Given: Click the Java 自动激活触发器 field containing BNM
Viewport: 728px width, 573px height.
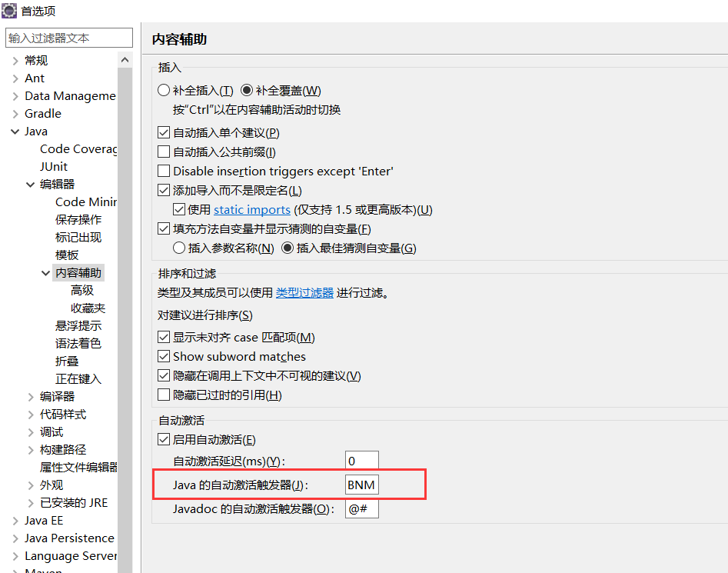Looking at the screenshot, I should tap(361, 485).
